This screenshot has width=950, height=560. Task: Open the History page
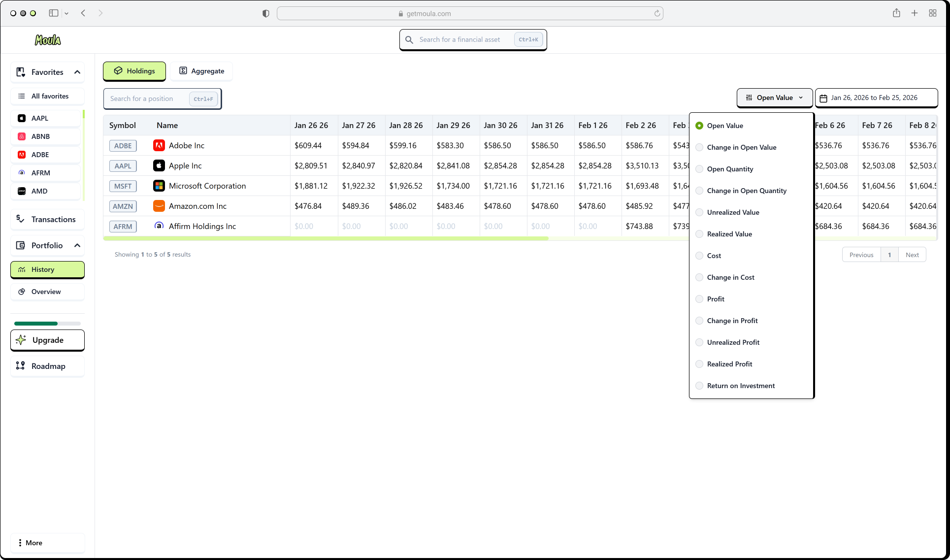(x=47, y=269)
